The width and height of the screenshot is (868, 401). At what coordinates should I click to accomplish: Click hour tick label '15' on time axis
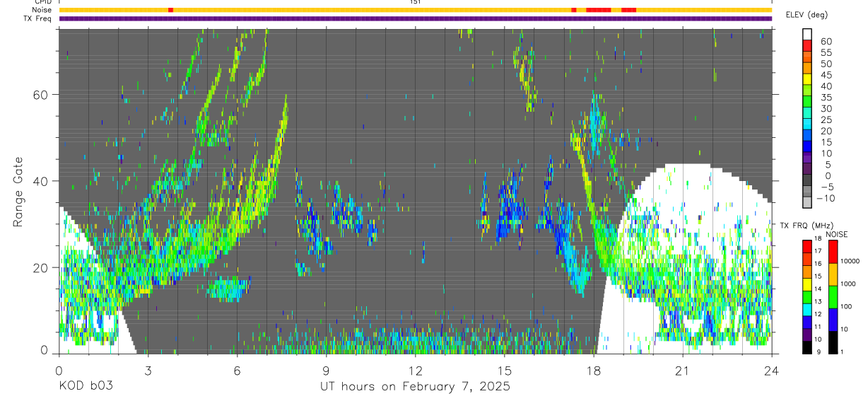pos(504,371)
